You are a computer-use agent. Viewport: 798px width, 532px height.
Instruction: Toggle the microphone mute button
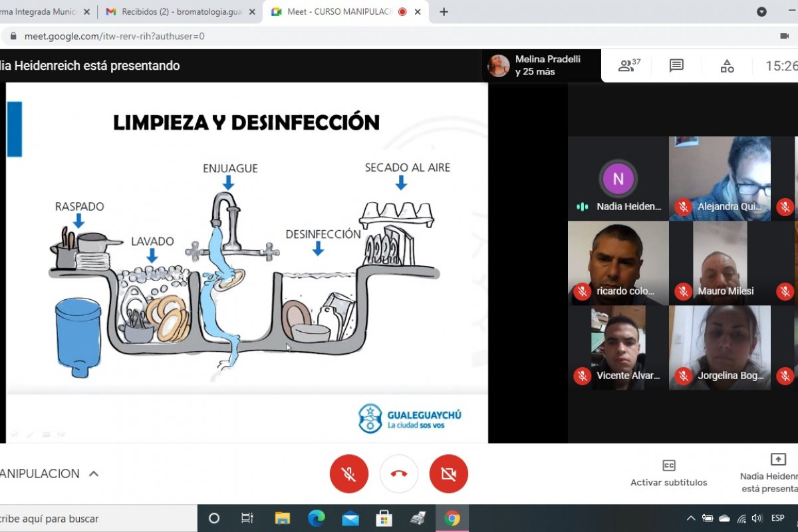click(348, 474)
